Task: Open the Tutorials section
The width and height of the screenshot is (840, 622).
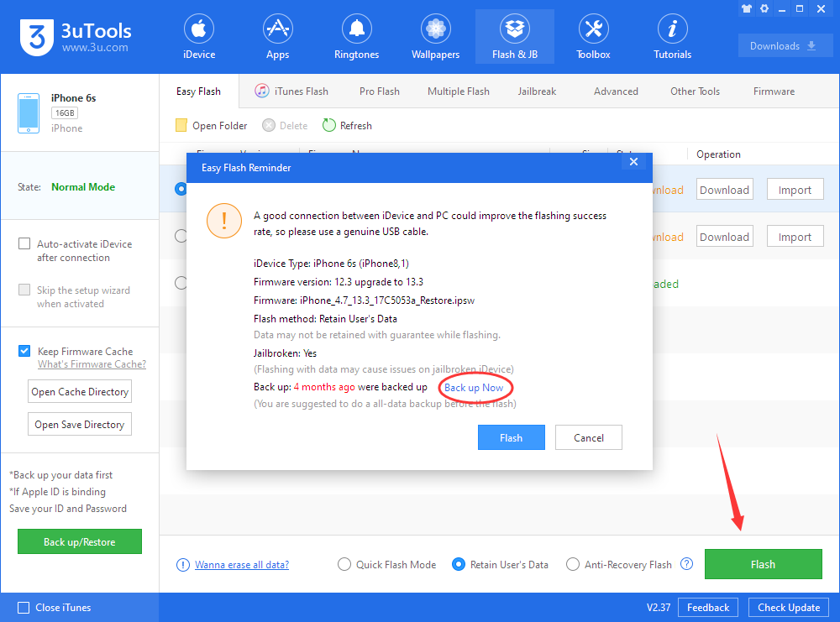Action: coord(672,37)
